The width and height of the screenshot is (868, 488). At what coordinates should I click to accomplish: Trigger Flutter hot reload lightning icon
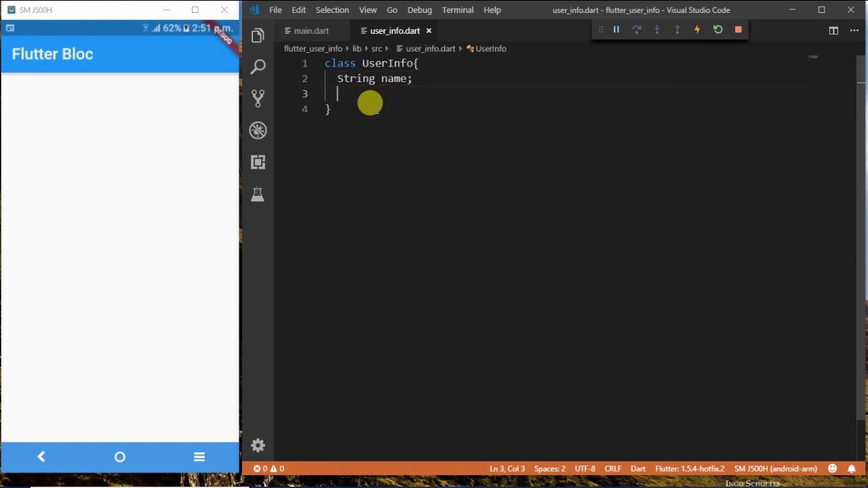[697, 30]
